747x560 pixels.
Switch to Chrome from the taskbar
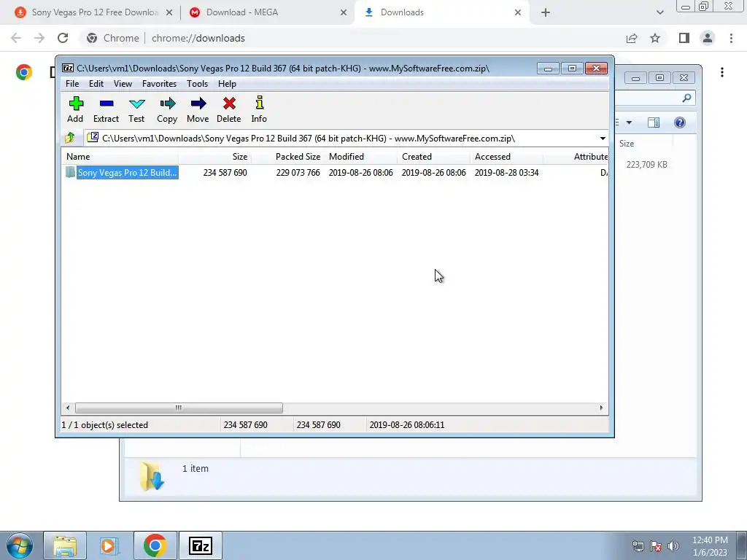pyautogui.click(x=155, y=545)
